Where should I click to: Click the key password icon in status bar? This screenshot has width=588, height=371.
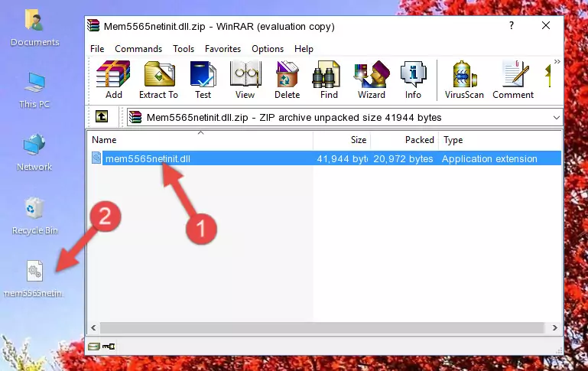point(109,347)
